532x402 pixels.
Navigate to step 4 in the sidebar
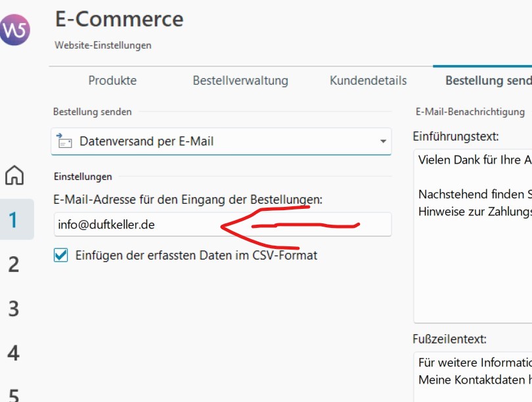[x=14, y=353]
